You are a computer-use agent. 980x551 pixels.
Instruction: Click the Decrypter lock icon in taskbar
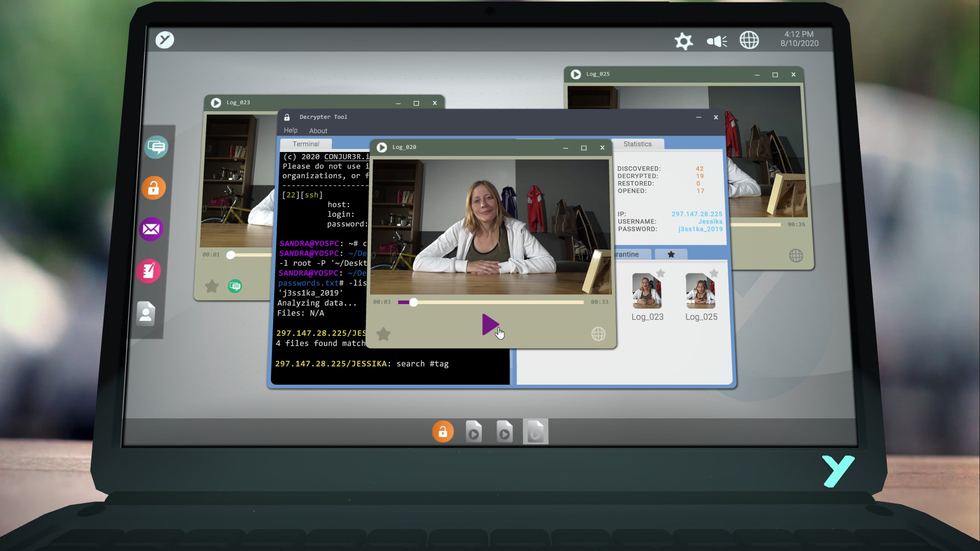[x=443, y=432]
